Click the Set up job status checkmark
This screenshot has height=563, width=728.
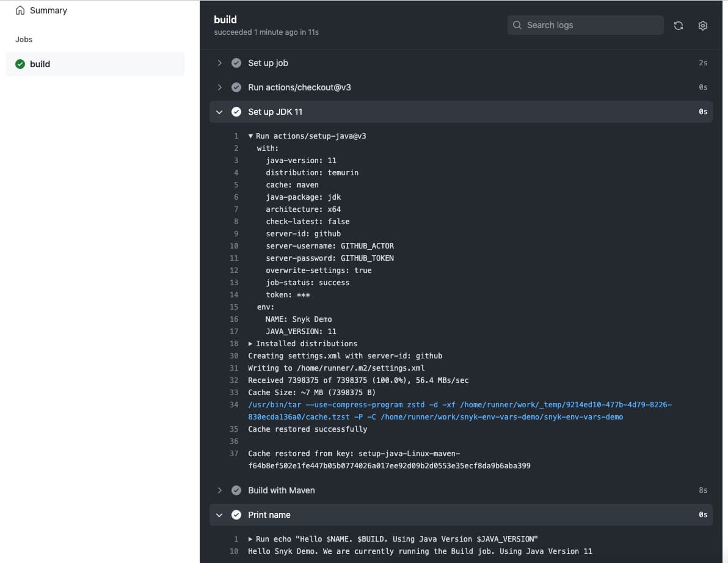(236, 63)
